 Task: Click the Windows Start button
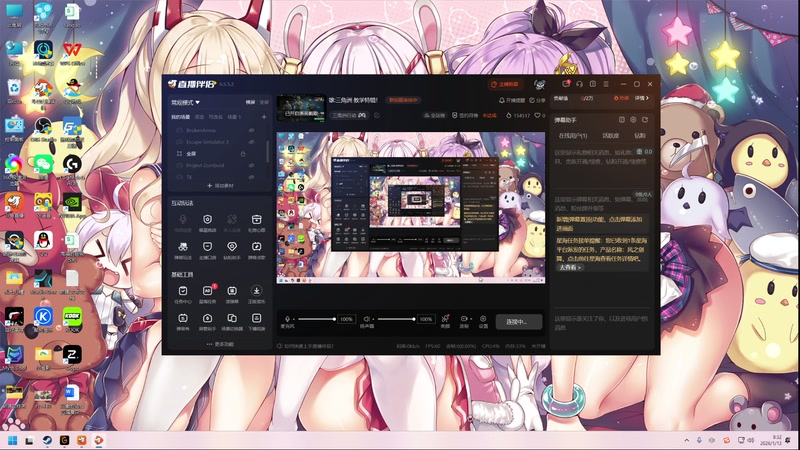tap(12, 440)
